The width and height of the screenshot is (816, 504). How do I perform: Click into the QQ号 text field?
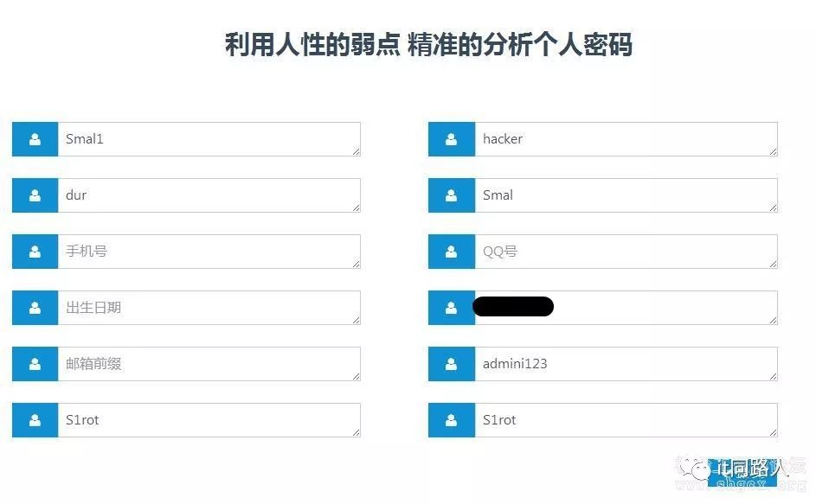pyautogui.click(x=625, y=252)
